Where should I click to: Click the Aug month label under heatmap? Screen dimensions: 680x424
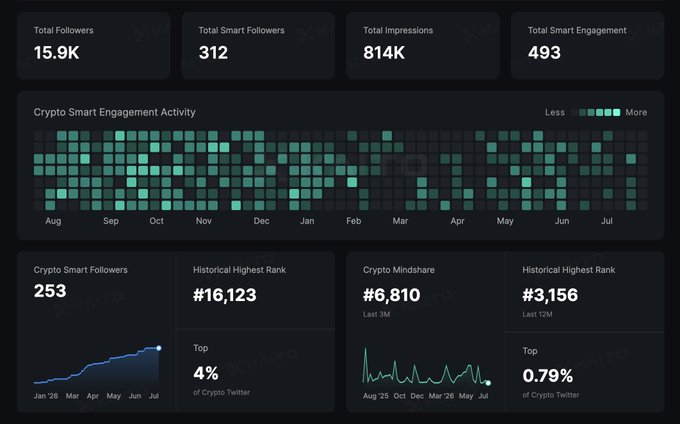(x=53, y=221)
